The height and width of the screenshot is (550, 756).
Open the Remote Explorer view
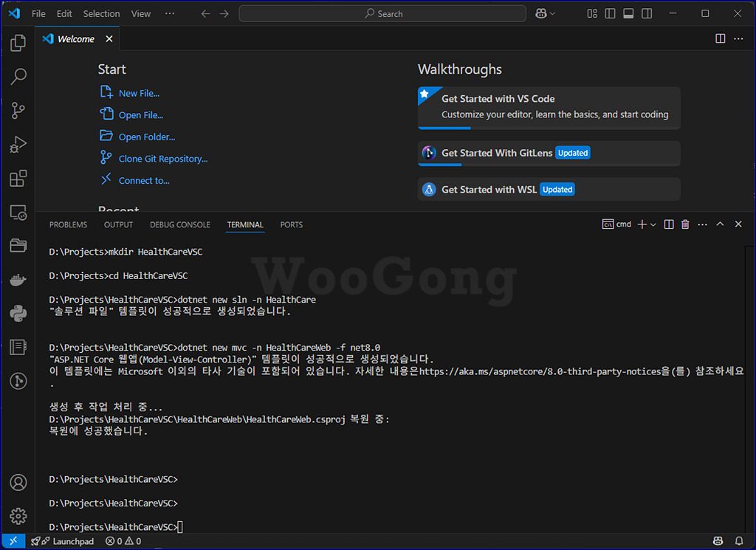[18, 212]
